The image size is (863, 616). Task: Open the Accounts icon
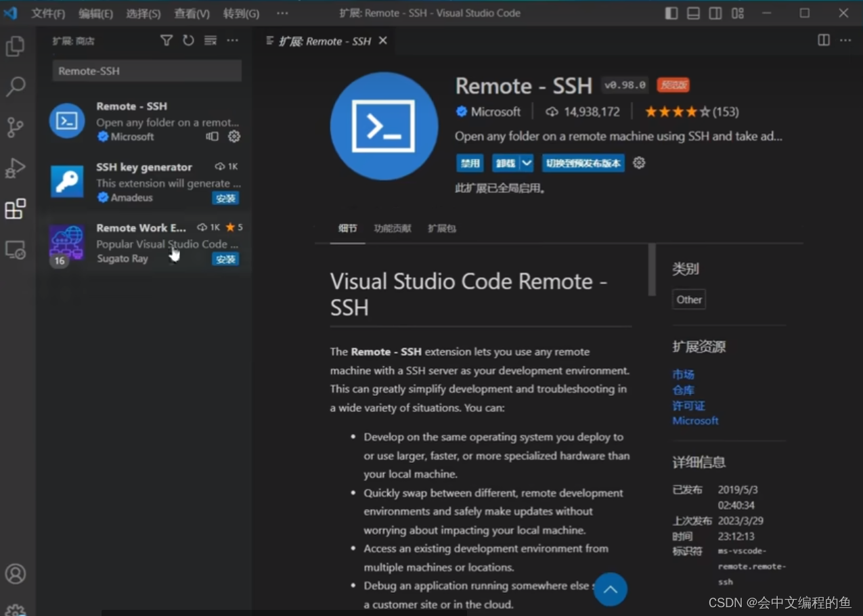(15, 574)
